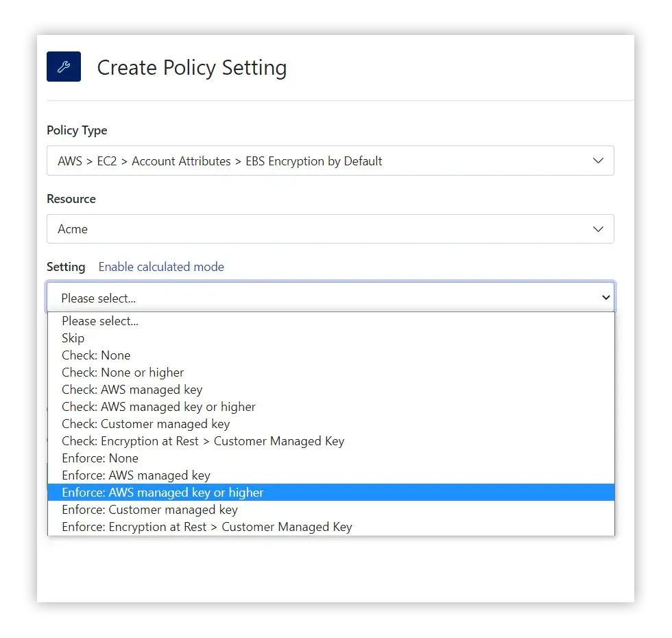The width and height of the screenshot is (672, 638).
Task: Open the Policy Type dropdown
Action: pos(330,161)
